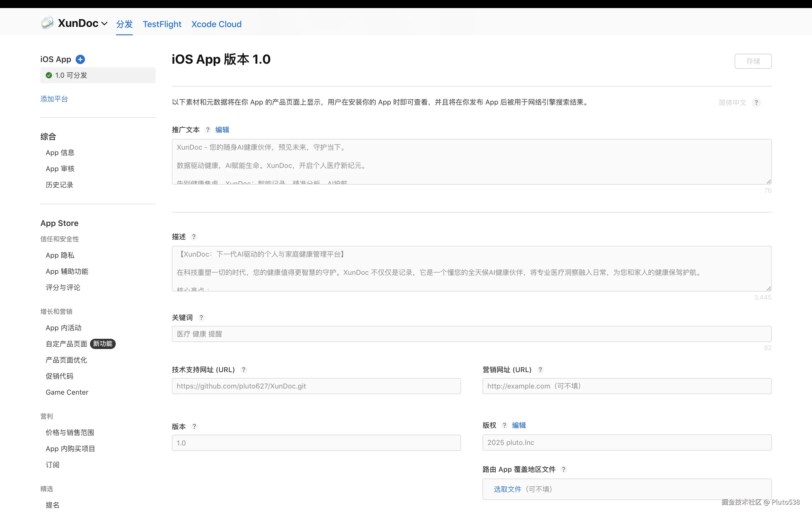Click the XunDoc app logo icon
The image size is (812, 518).
(x=48, y=23)
